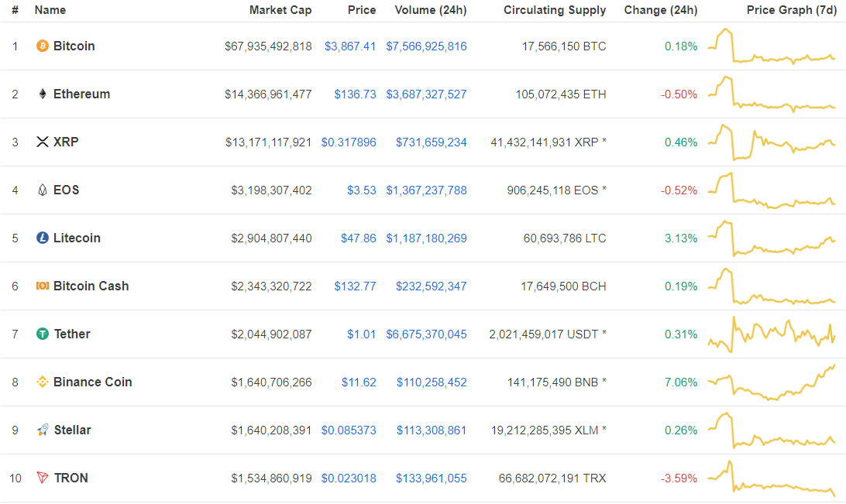The width and height of the screenshot is (846, 504).
Task: Click TRON's 7-day sparkline chart
Action: coord(775,478)
